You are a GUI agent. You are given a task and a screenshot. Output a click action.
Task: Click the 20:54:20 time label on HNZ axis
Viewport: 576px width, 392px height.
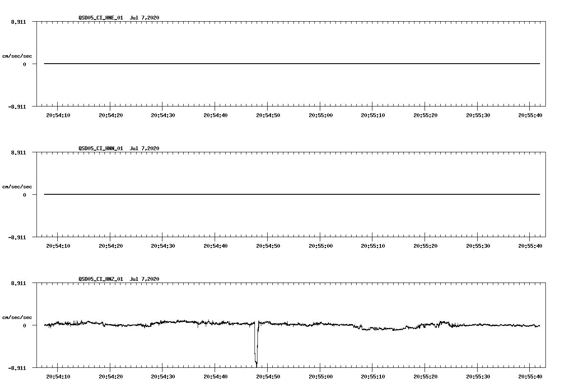click(111, 376)
